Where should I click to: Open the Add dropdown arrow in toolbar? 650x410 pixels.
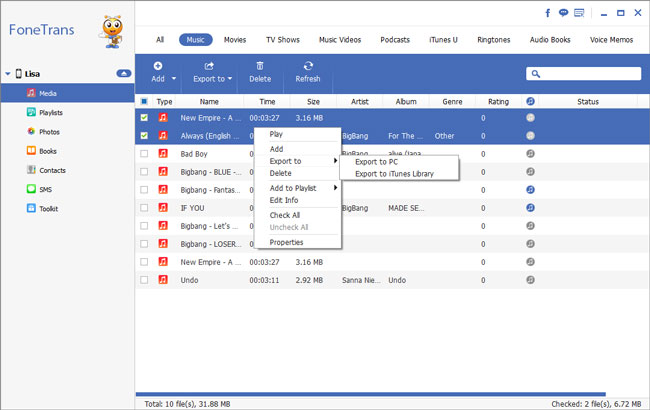pos(174,78)
